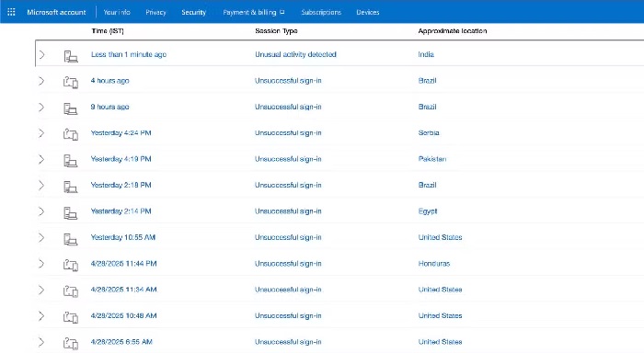Expand the 'Yesterday 4:24 PM' Serbia row
The image size is (644, 353).
tap(41, 133)
